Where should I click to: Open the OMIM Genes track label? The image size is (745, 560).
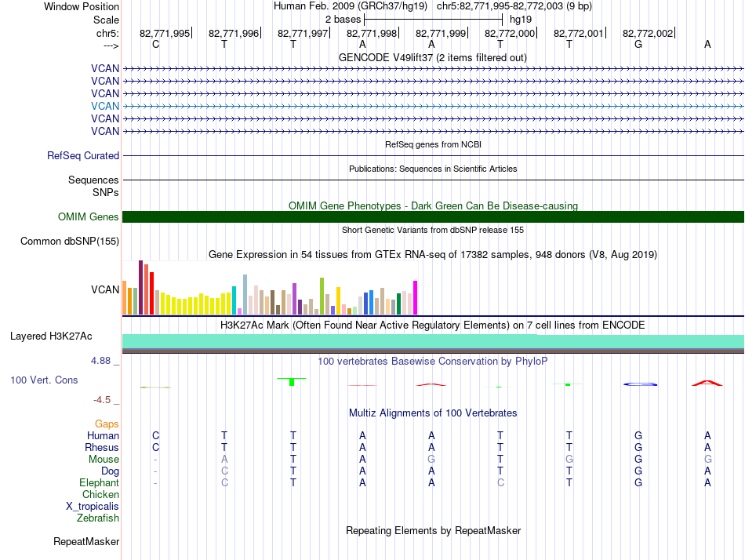pos(88,217)
